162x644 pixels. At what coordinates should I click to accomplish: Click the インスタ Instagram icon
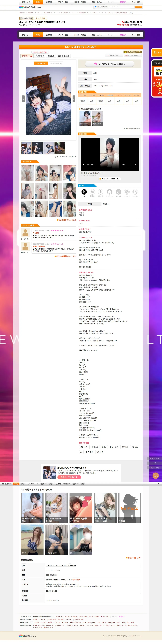point(127,192)
